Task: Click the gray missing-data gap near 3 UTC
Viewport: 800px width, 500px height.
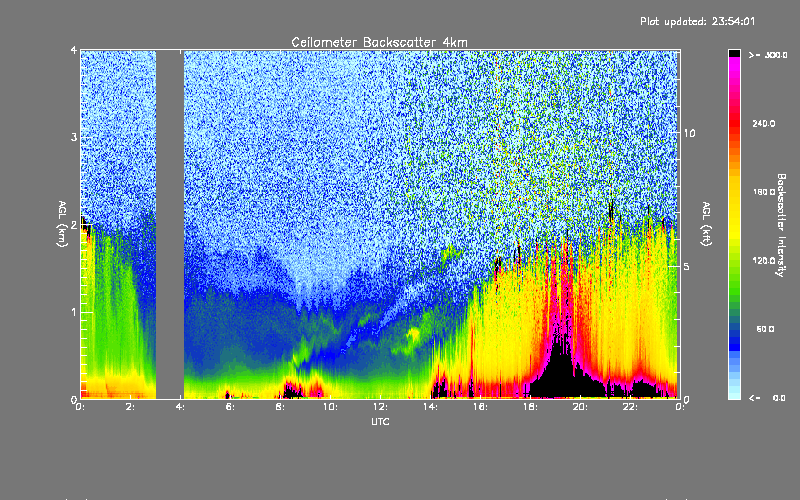Action: point(170,224)
